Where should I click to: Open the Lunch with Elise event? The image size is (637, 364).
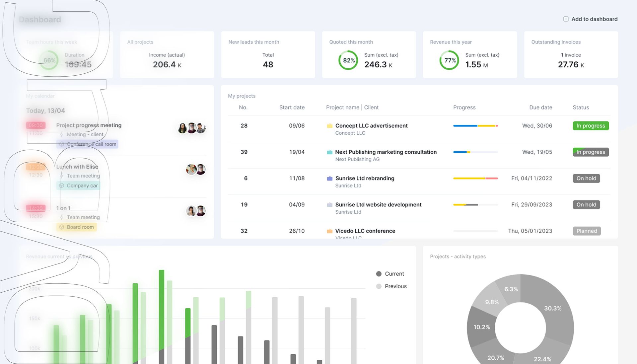[x=77, y=167]
